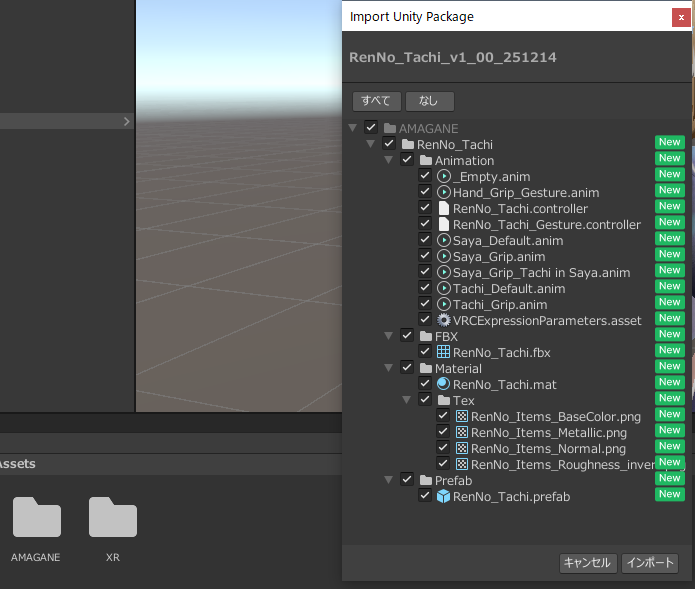Image resolution: width=695 pixels, height=589 pixels.
Task: Click the gear icon for VRCExpressionParameters.asset
Action: 444,320
